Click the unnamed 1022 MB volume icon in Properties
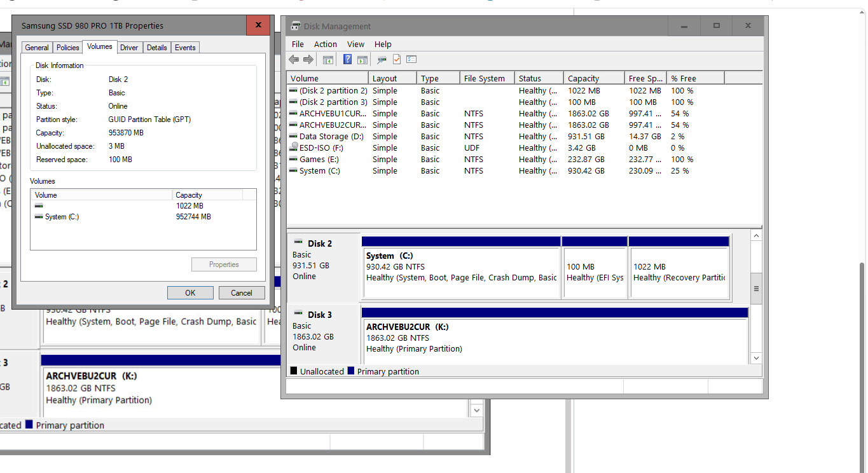The width and height of the screenshot is (868, 473). 39,206
